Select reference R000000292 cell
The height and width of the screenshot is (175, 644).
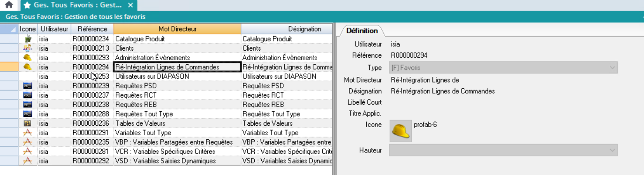92,161
